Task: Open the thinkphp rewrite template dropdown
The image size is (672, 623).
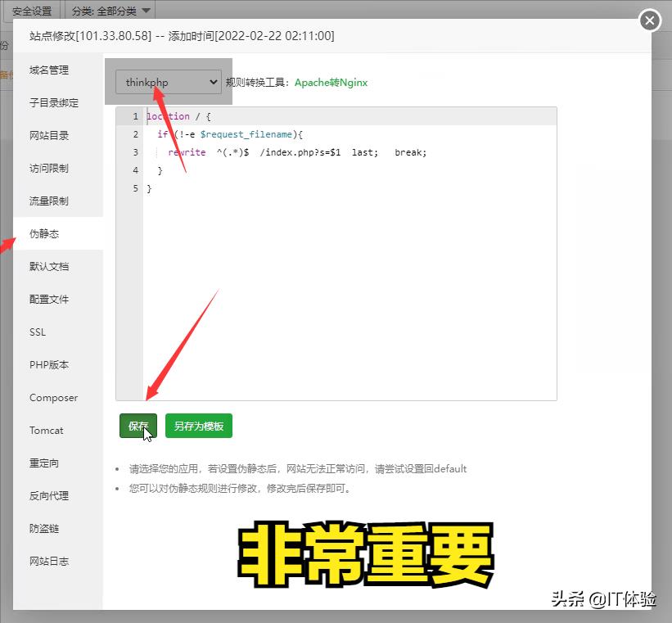Action: (x=168, y=82)
